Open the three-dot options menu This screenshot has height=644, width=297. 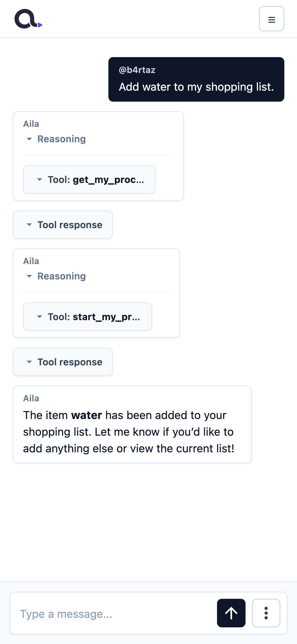(x=266, y=613)
